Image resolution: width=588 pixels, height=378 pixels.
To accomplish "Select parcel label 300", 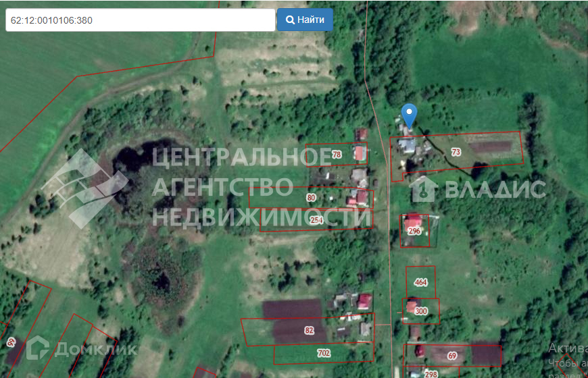I will pos(421,311).
